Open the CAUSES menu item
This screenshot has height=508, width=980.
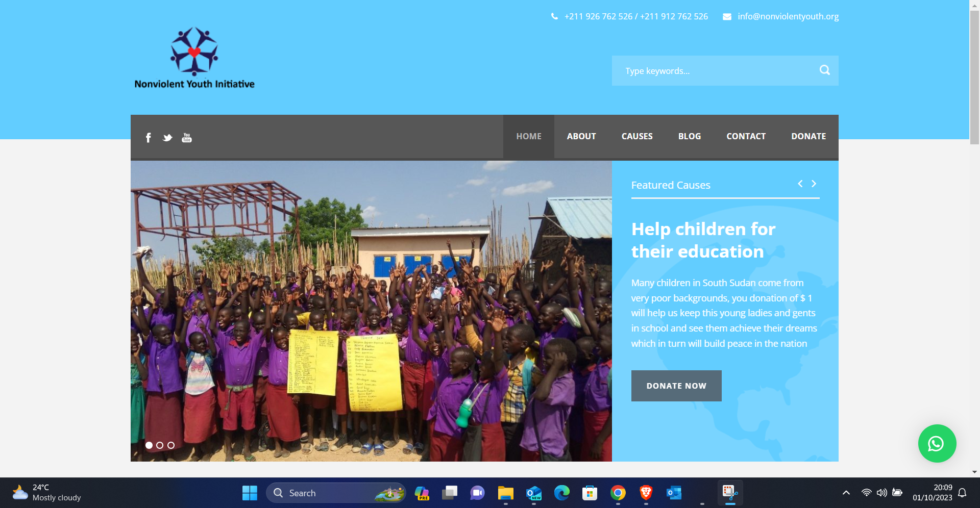point(637,137)
